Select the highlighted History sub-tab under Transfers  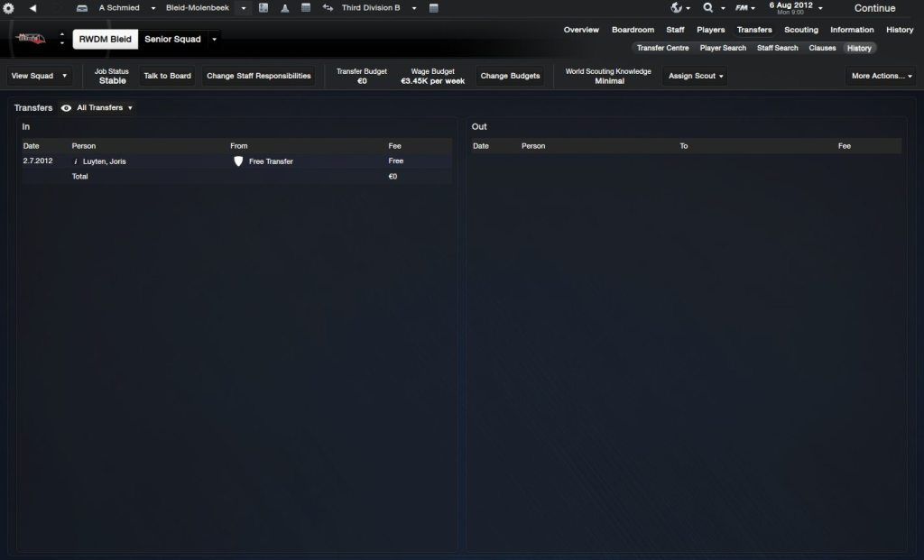pyautogui.click(x=859, y=49)
